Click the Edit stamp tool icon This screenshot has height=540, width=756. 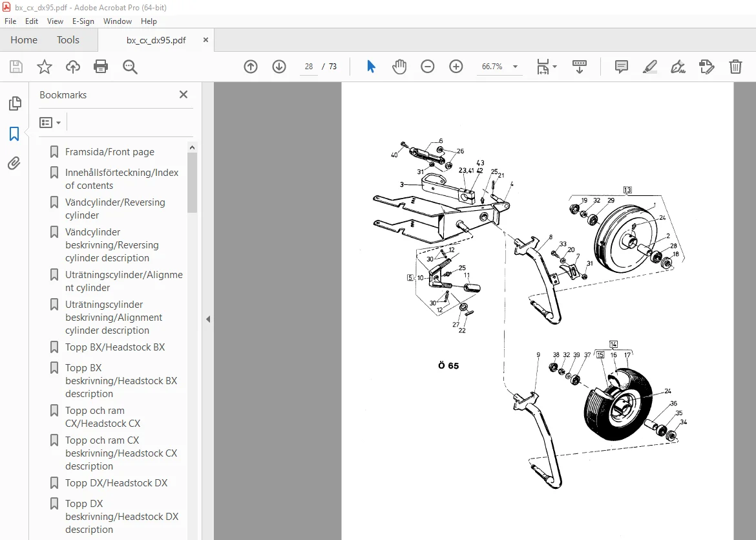pos(707,67)
